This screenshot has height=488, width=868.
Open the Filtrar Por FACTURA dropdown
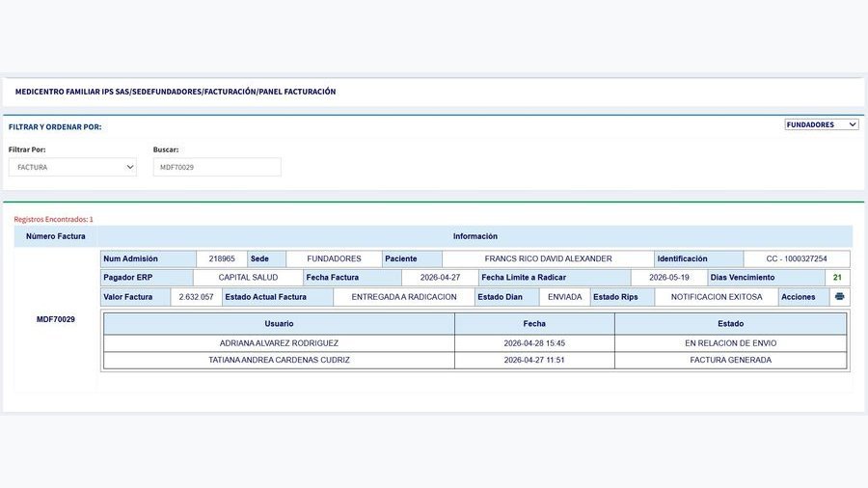point(72,167)
